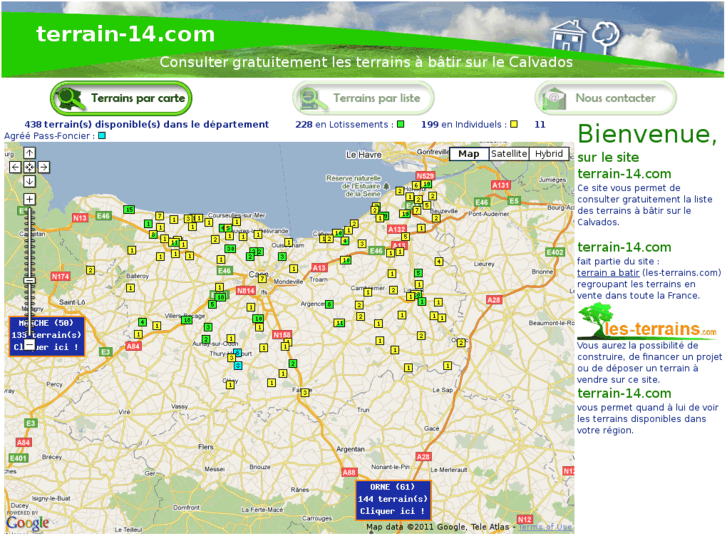Click the '228 en Lotissements' count
Screen dimensions: 727x545
344,124
